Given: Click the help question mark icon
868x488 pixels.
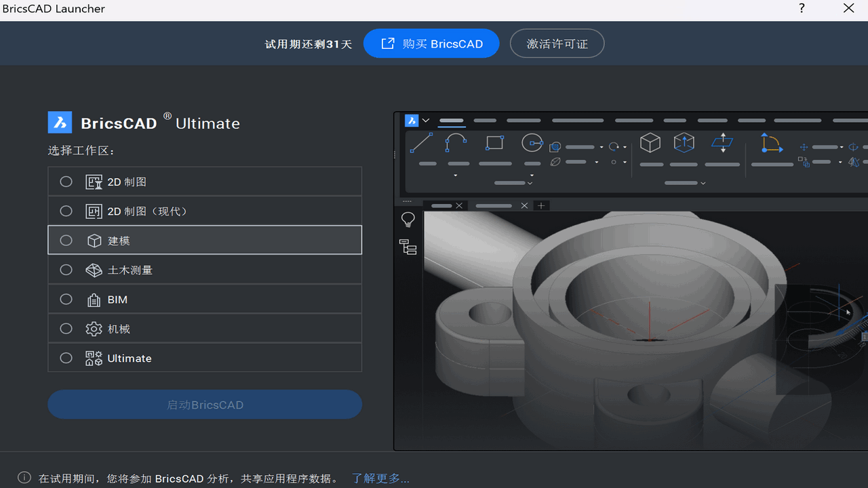Looking at the screenshot, I should point(801,9).
